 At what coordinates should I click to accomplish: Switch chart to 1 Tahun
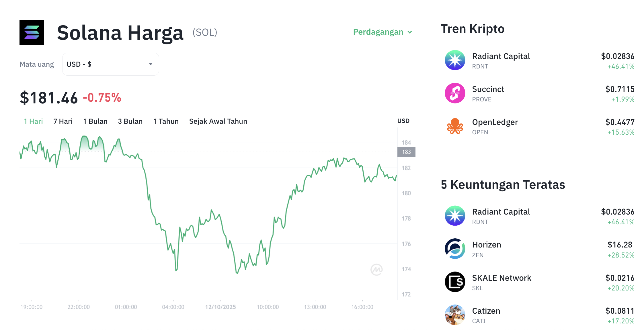tap(166, 121)
